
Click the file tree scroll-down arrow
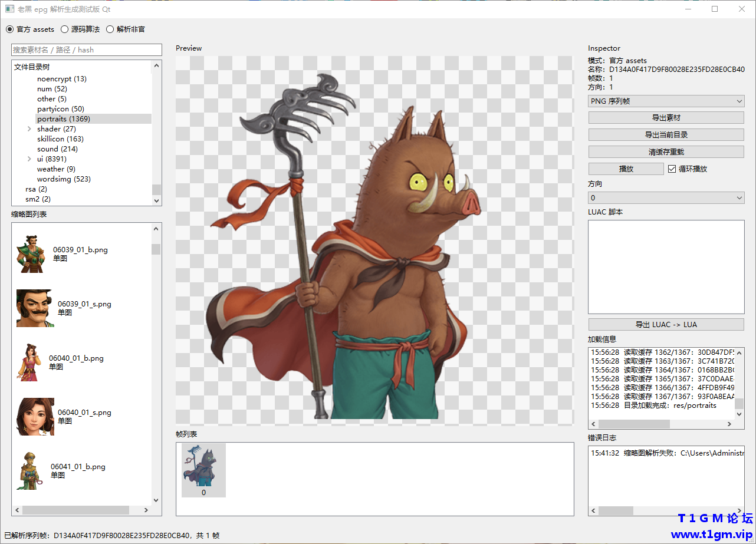point(156,200)
